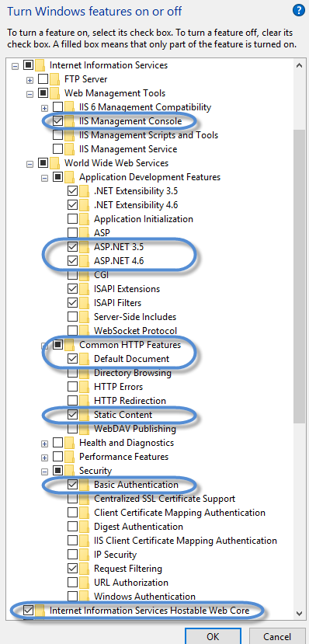Click the Web Management Tools folder icon

tap(54, 92)
